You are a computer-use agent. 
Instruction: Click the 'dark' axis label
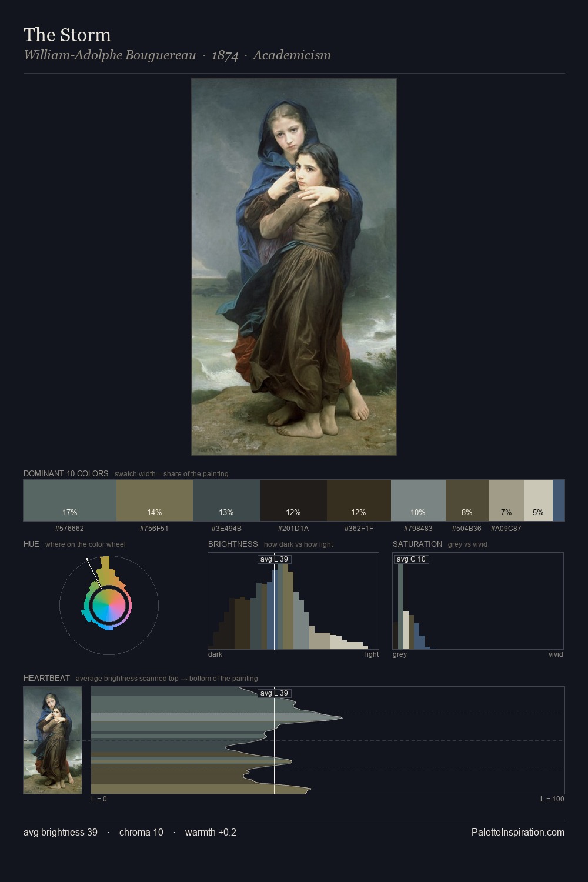tap(215, 654)
